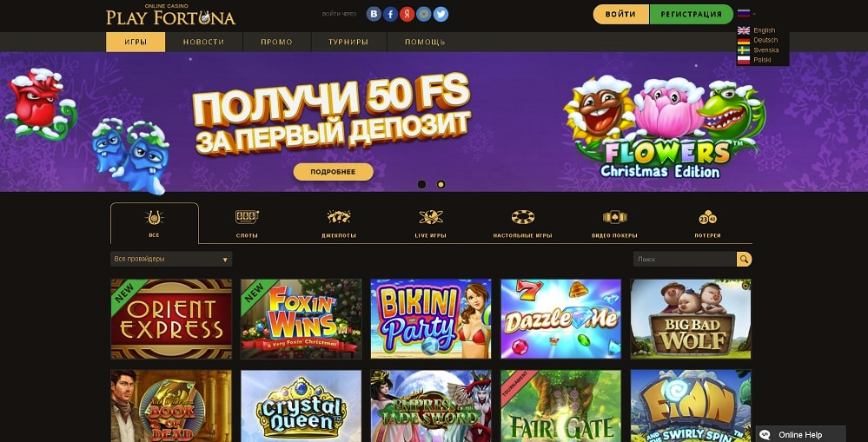Open the ТУРНИРЫ menu item
This screenshot has height=442, width=868.
tap(348, 42)
